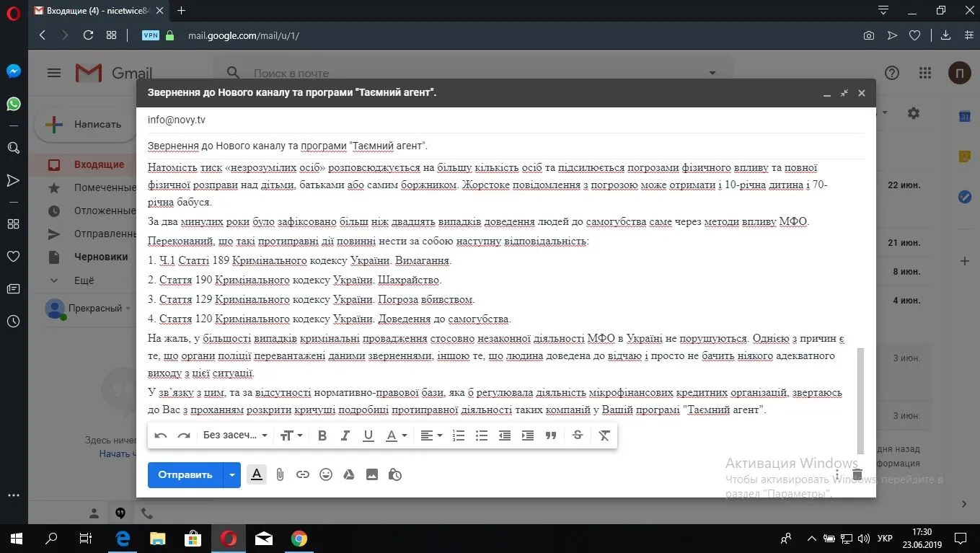Toggle confidential mode lock-clock icon

pos(394,474)
